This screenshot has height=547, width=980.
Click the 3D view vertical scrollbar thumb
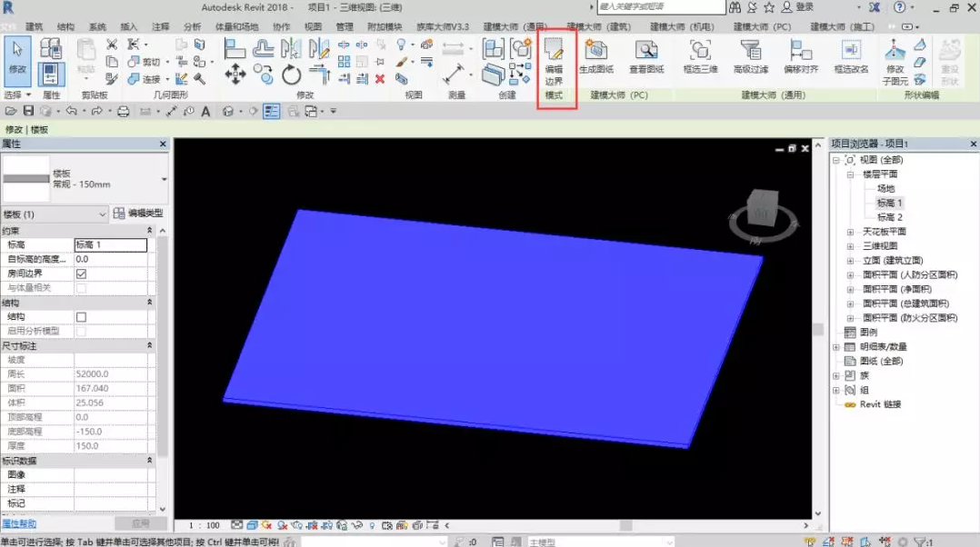[817, 329]
